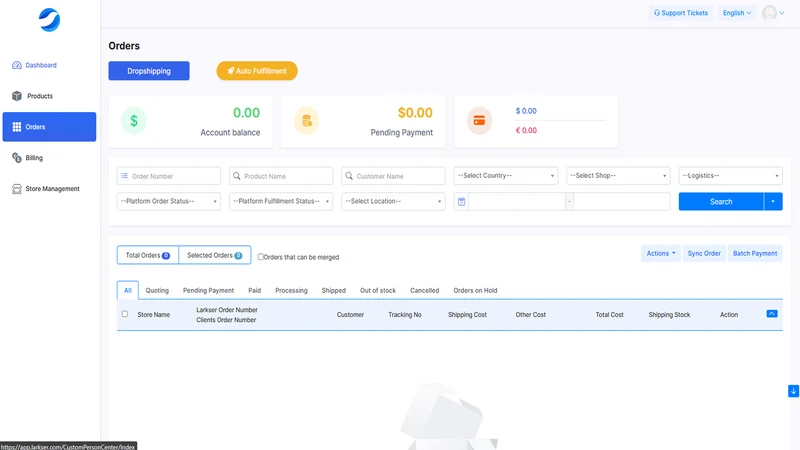This screenshot has width=800, height=450.
Task: Open Dashboard from the sidebar
Action: (34, 65)
